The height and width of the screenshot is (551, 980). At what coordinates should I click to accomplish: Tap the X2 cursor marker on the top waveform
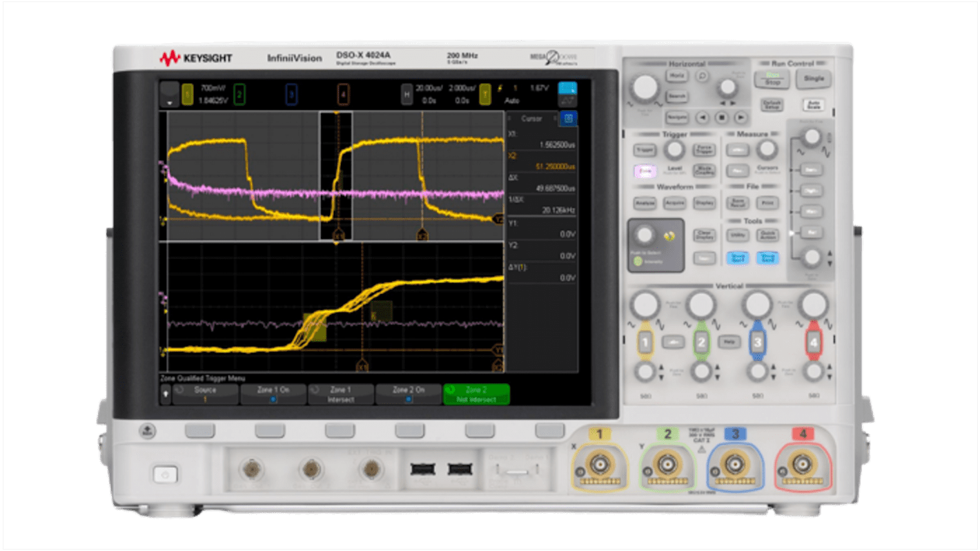(422, 235)
